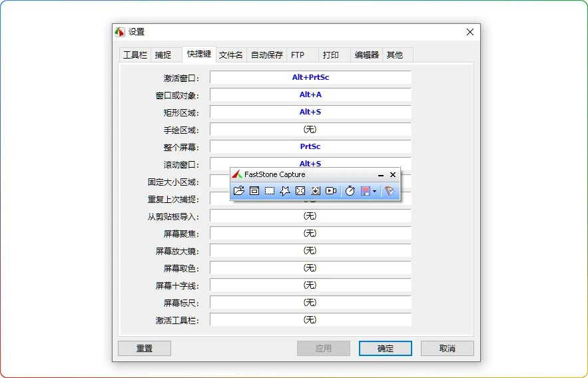Image resolution: width=588 pixels, height=378 pixels.
Task: Click the 矩形区域 hotkey field Alt+S
Action: pyautogui.click(x=310, y=112)
